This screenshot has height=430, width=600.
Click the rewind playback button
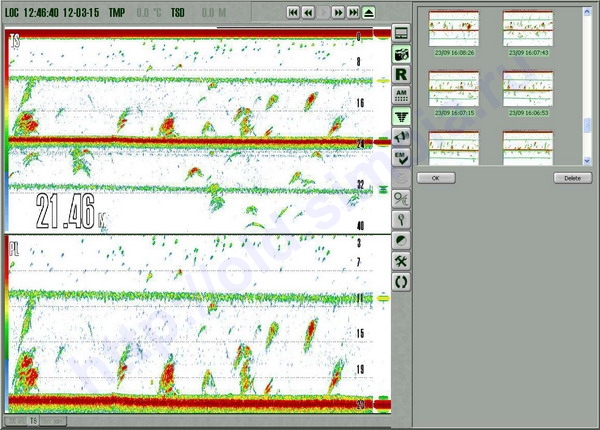tap(308, 12)
